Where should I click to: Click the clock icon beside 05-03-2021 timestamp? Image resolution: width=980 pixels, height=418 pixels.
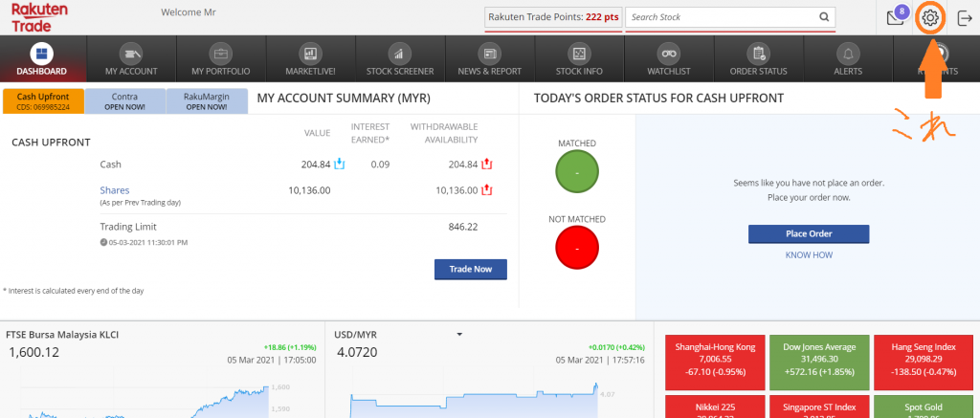103,242
